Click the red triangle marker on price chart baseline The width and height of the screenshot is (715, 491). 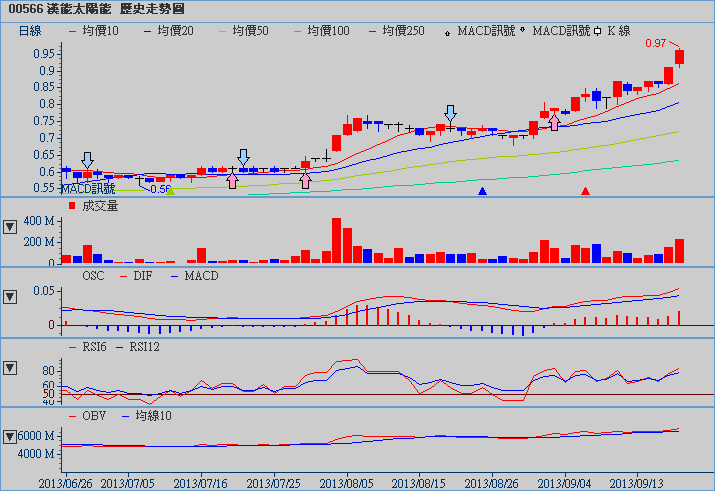pos(586,190)
